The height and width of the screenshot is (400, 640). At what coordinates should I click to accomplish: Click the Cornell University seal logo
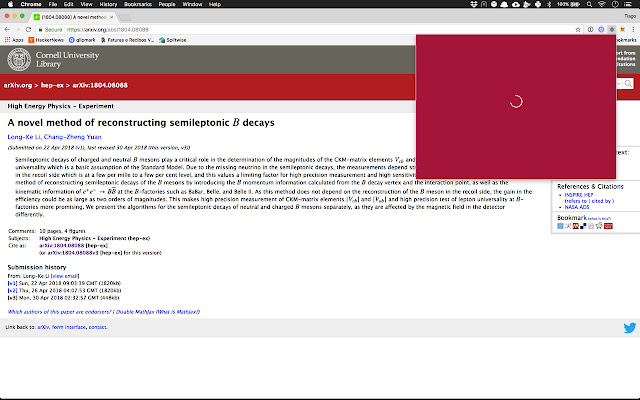coord(19,60)
